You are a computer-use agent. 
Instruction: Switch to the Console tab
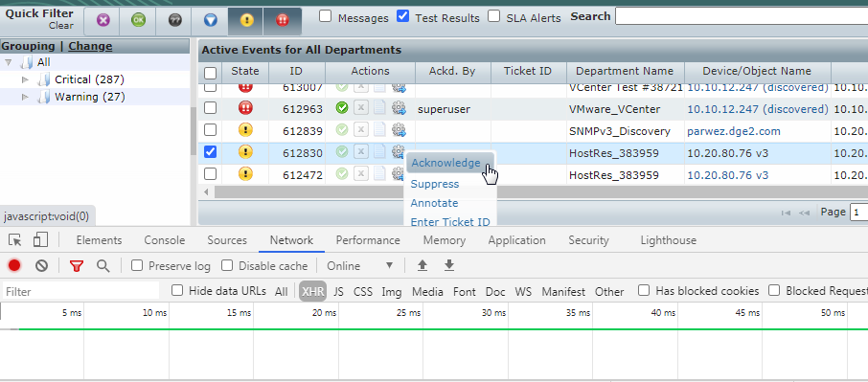point(165,240)
